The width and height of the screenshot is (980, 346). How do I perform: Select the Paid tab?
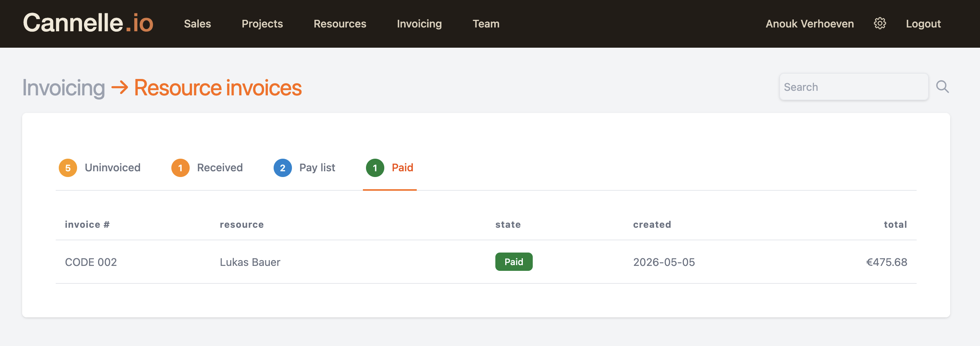(x=390, y=168)
